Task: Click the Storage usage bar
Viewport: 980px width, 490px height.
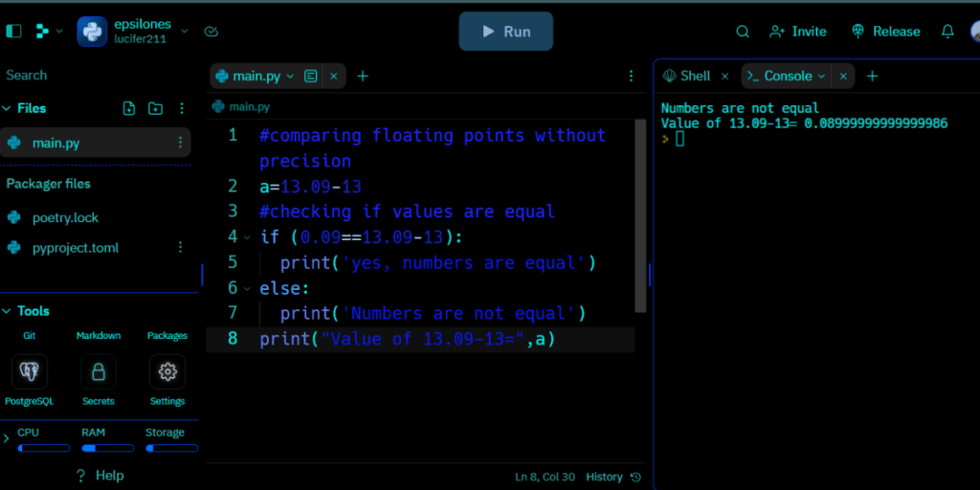Action: [172, 448]
